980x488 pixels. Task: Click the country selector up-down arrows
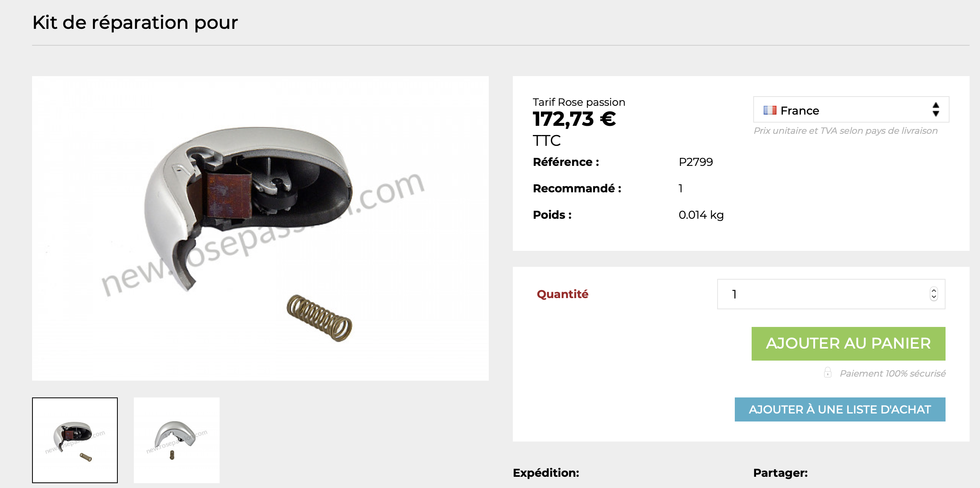pyautogui.click(x=936, y=109)
